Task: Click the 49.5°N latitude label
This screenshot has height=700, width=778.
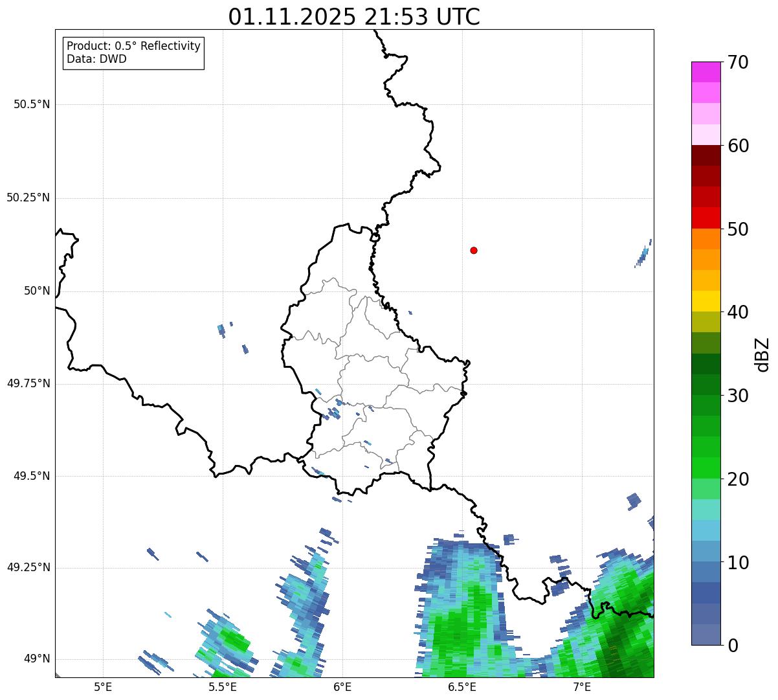Action: click(x=32, y=476)
